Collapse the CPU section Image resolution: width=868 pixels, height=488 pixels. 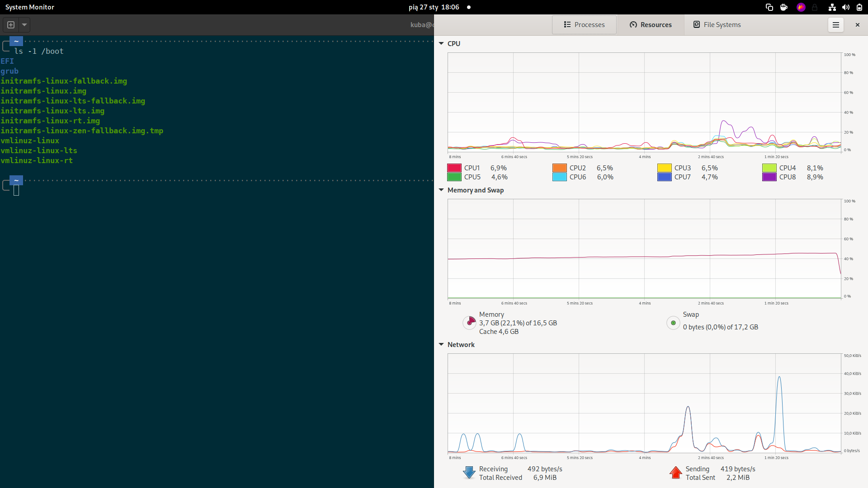tap(441, 43)
